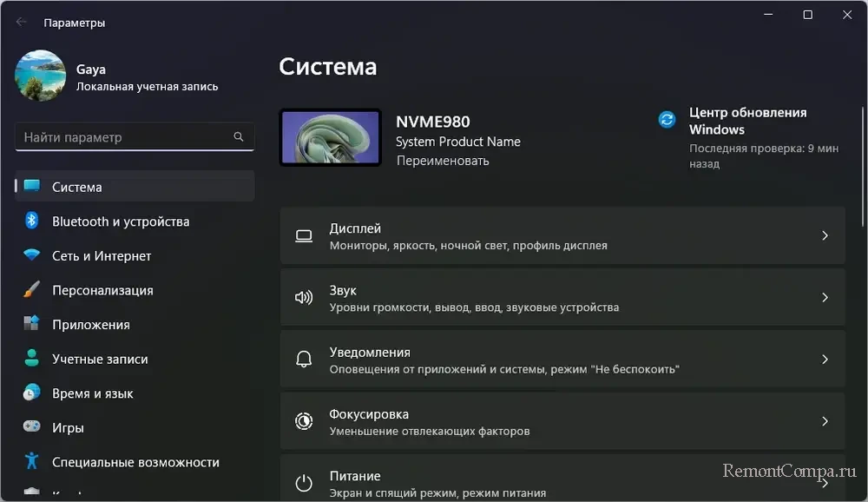The image size is (868, 502).
Task: Click the Accounts person icon
Action: 31,359
